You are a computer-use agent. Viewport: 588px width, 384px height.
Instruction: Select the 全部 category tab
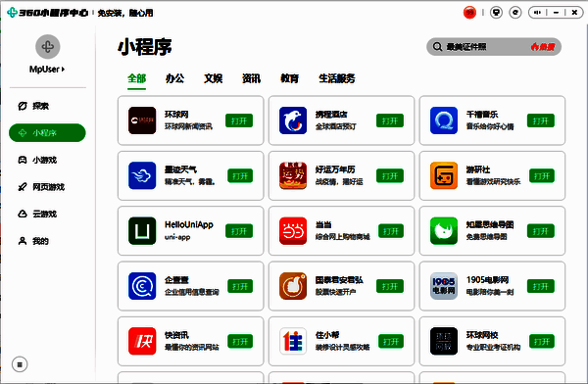(136, 78)
